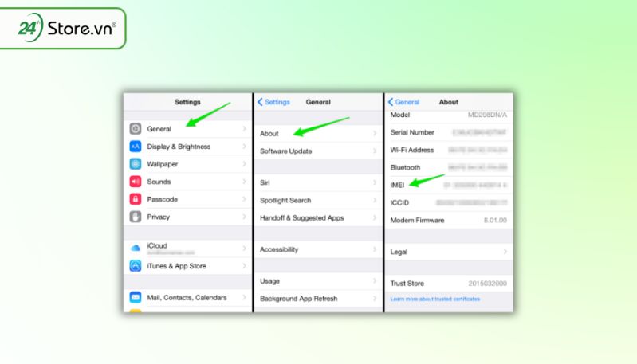Select the Accessibility row

[318, 249]
